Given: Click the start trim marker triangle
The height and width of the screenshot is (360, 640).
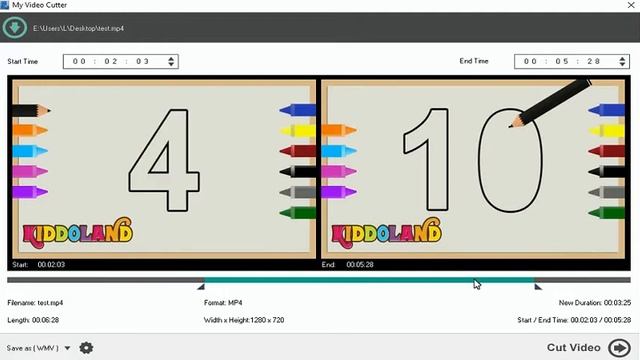Looking at the screenshot, I should [x=201, y=287].
